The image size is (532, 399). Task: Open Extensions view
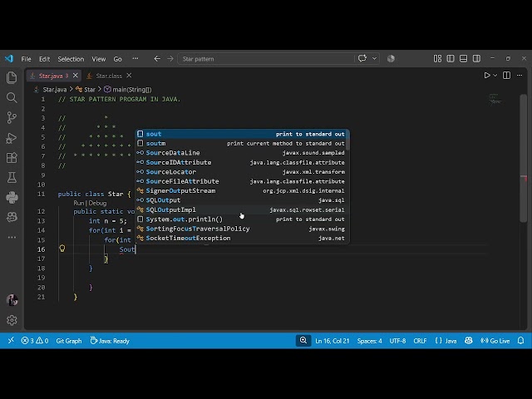coord(12,158)
